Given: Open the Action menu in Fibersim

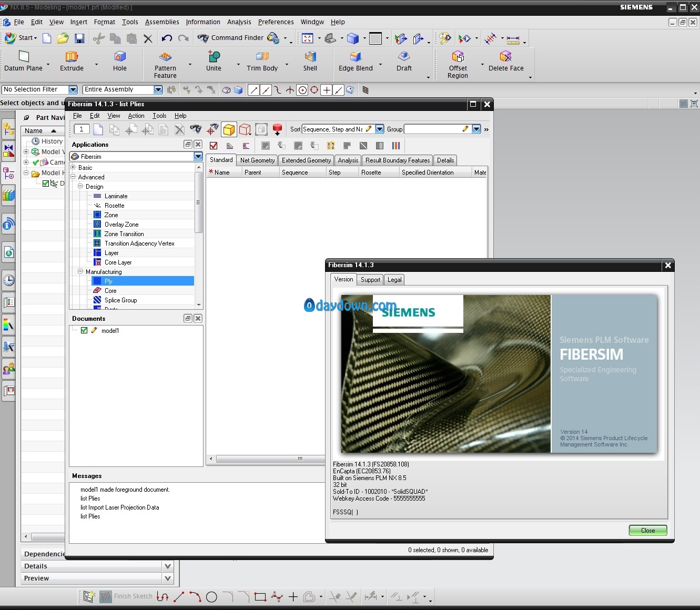Looking at the screenshot, I should click(136, 116).
